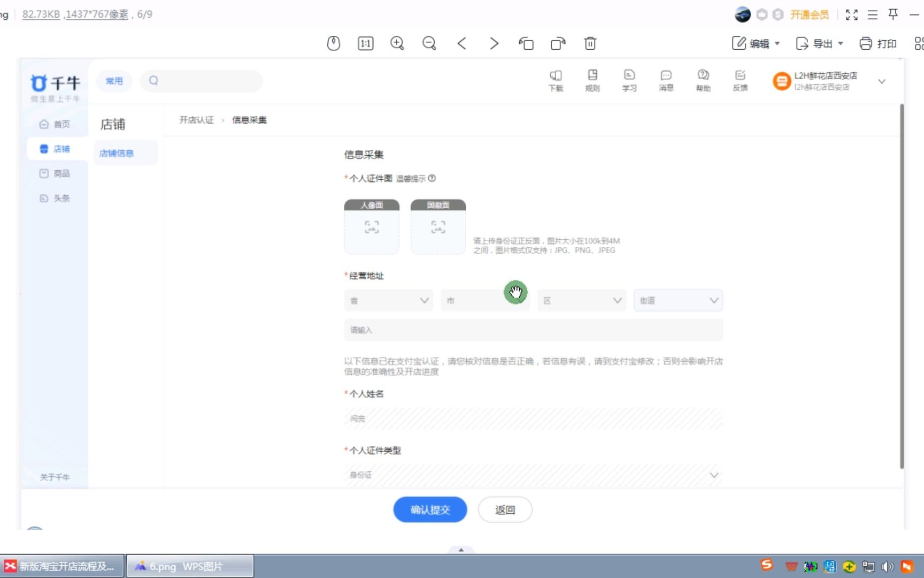Click 关于千牛 link in sidebar
Screen dimensions: 924x578
pyautogui.click(x=55, y=477)
